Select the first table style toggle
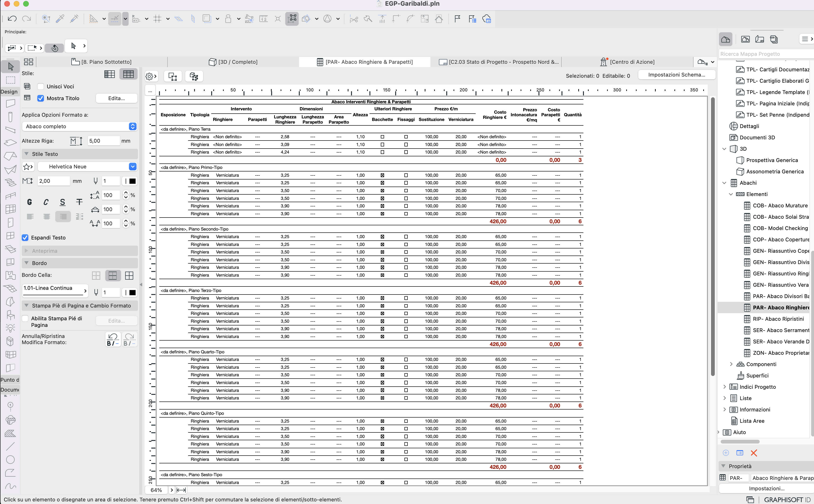The height and width of the screenshot is (504, 814). [110, 74]
